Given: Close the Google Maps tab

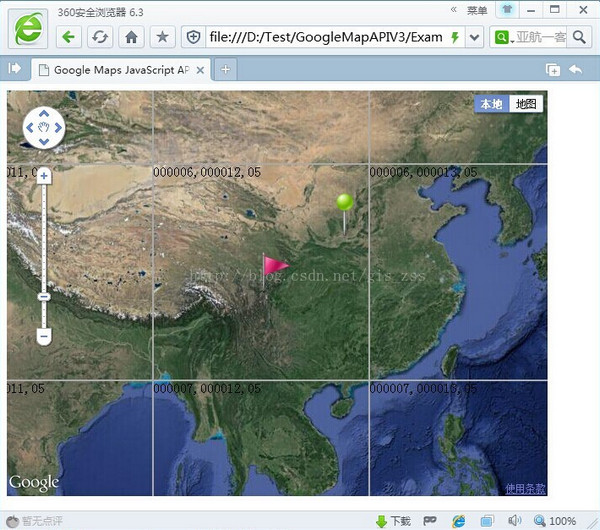Looking at the screenshot, I should pos(200,70).
